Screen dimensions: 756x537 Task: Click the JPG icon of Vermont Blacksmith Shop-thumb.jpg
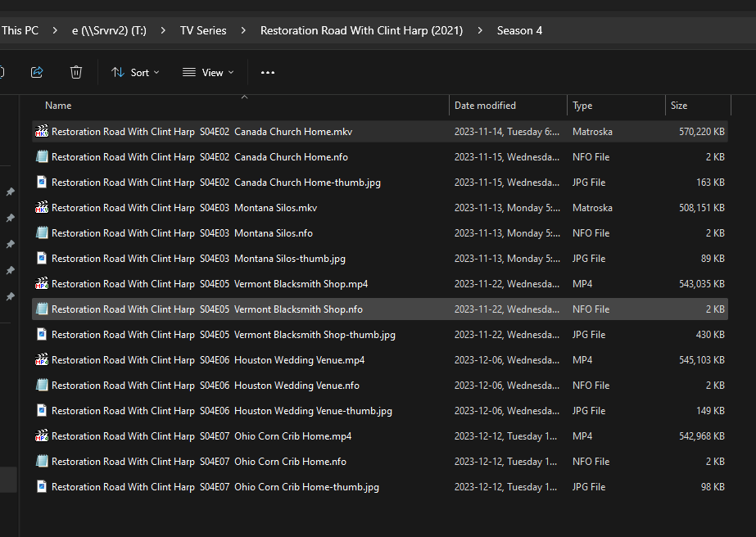42,335
